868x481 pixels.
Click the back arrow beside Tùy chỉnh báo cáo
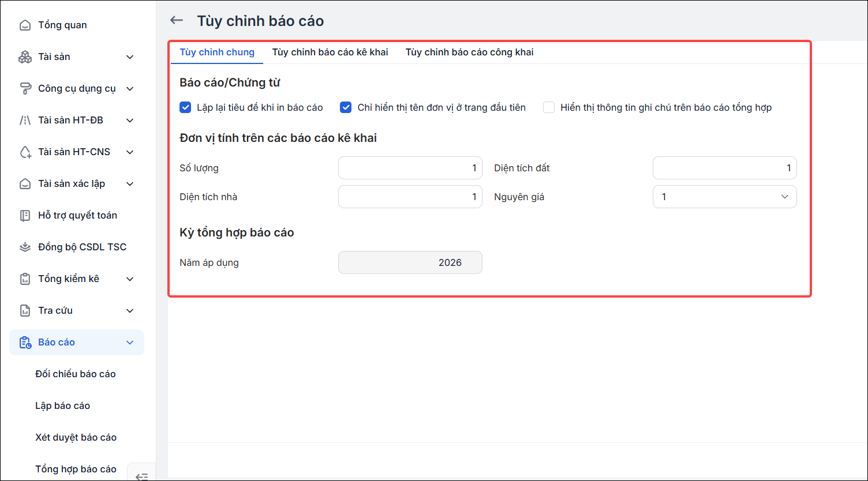coord(177,21)
